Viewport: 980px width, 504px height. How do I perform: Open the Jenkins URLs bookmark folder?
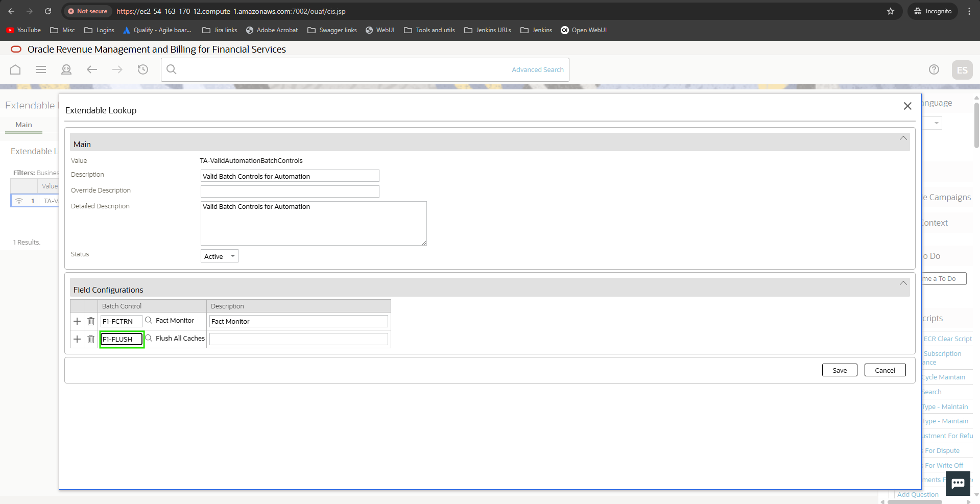(488, 30)
